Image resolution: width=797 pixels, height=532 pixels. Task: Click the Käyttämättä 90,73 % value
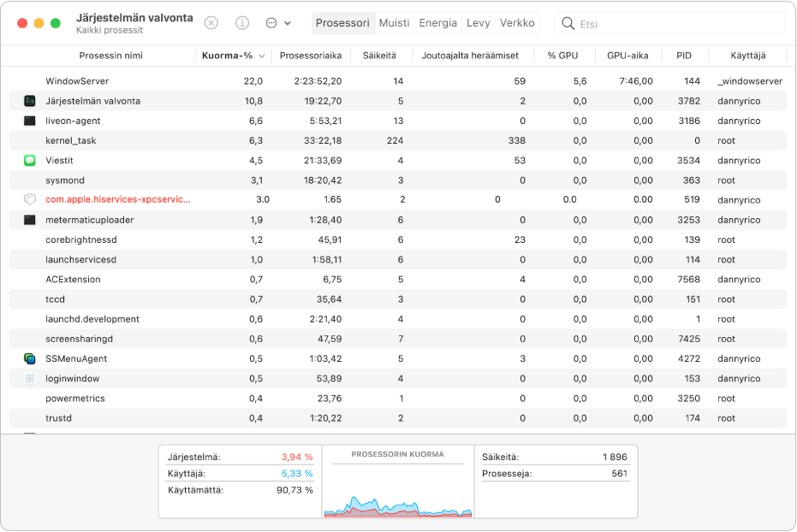[x=294, y=490]
